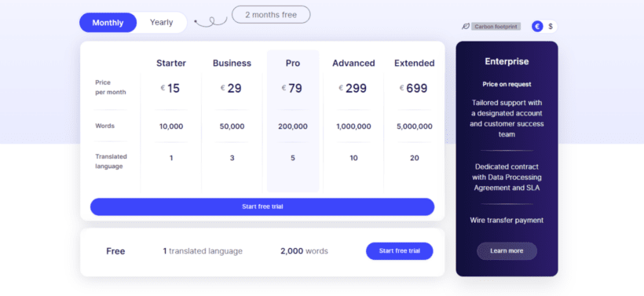Switch to Yearly billing
This screenshot has height=296, width=644.
click(162, 23)
